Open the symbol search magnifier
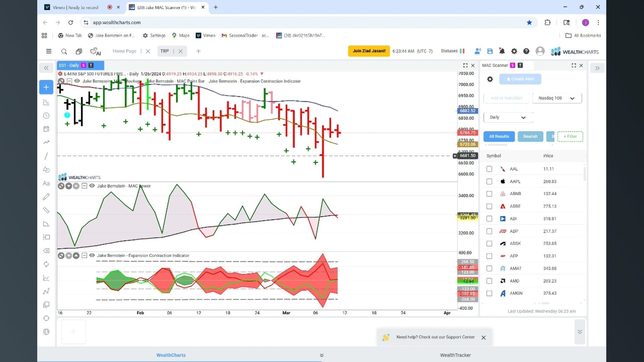This screenshot has width=644, height=362. click(x=64, y=51)
